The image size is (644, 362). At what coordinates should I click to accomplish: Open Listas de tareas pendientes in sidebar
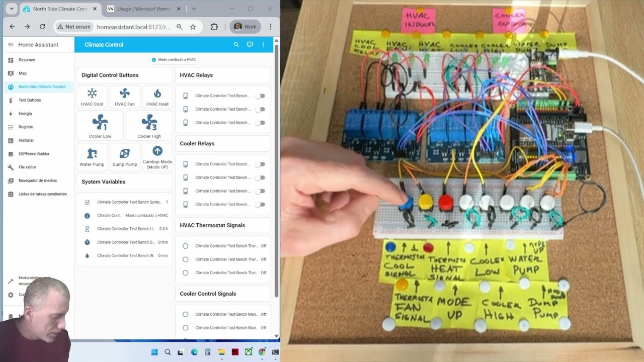39,194
